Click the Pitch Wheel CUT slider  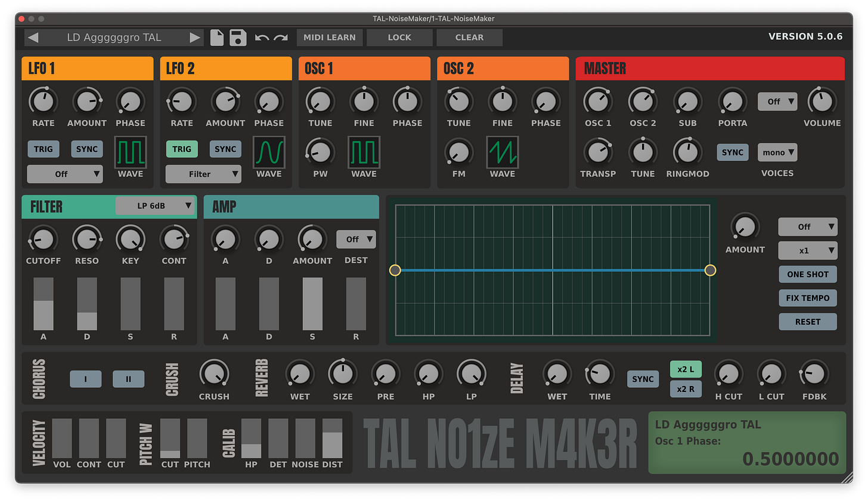coord(170,438)
